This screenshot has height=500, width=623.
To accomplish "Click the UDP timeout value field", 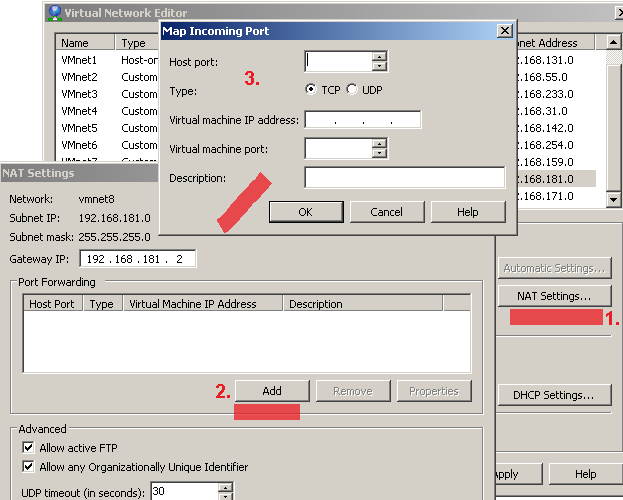I will click(184, 491).
